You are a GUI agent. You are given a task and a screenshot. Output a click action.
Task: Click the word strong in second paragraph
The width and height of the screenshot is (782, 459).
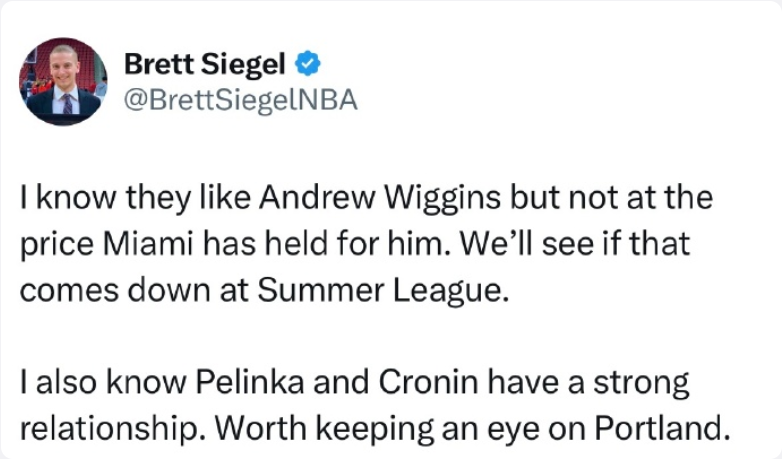(x=641, y=383)
